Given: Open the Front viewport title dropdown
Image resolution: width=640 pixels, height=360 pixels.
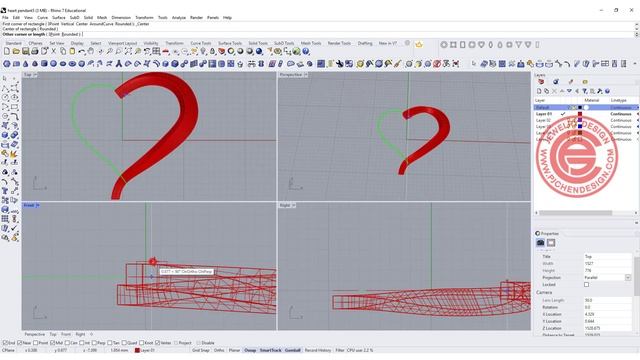Looking at the screenshot, I should pos(37,205).
